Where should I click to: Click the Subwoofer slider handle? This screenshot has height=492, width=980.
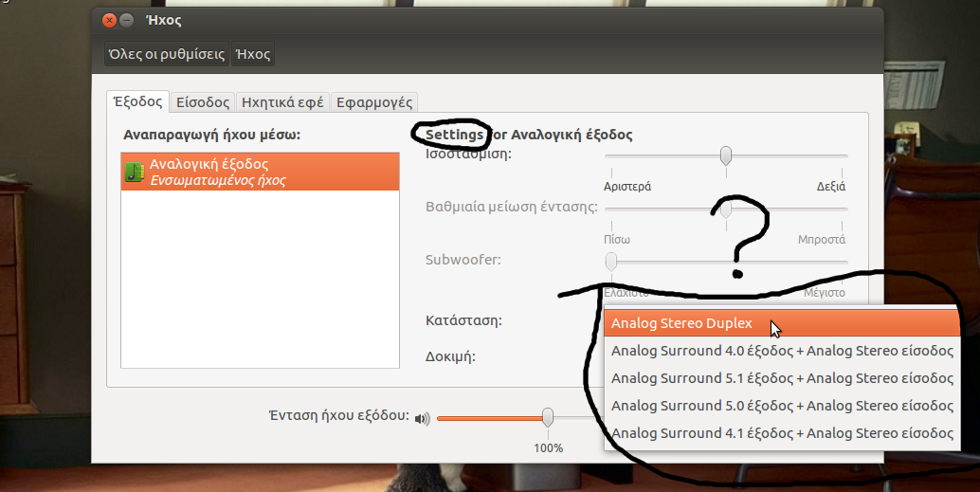tap(611, 262)
